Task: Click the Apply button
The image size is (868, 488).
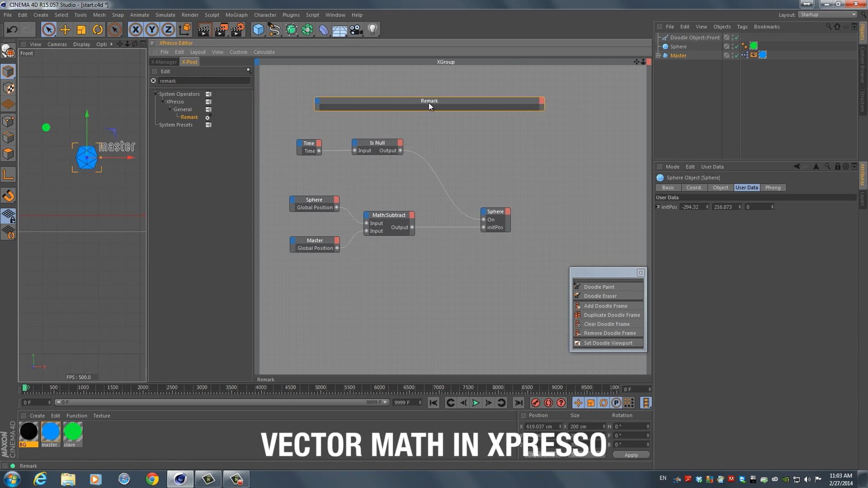Action: point(631,455)
